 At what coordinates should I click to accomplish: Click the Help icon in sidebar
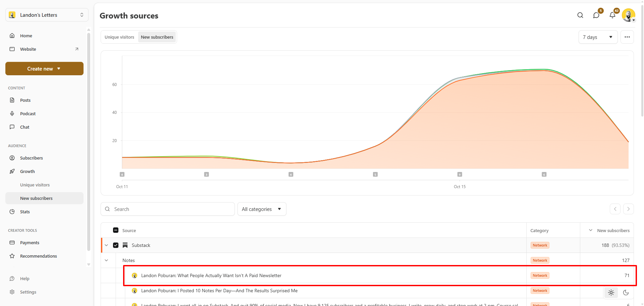coord(12,278)
